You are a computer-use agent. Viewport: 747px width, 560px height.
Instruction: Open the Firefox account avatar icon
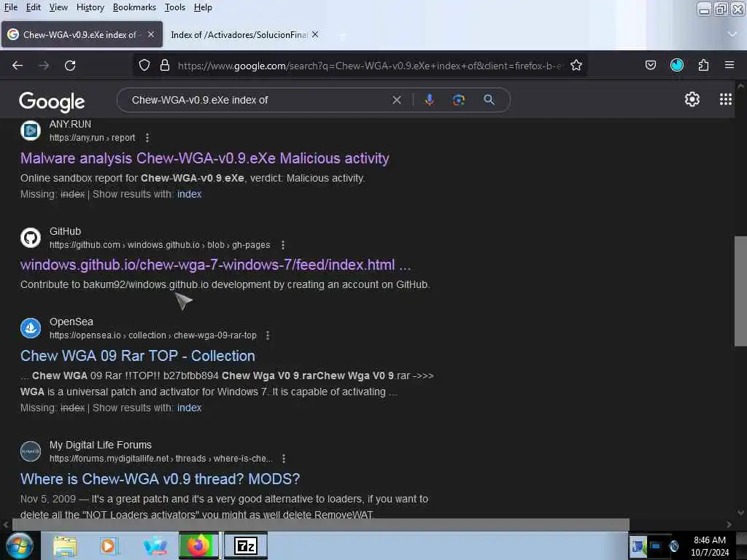tap(676, 65)
